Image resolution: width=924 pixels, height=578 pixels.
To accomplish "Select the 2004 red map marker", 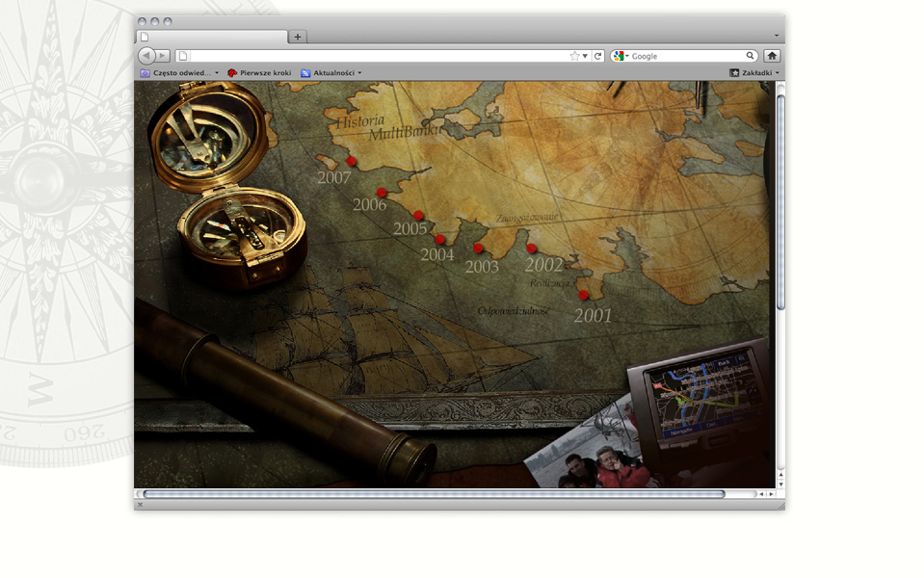I will (440, 239).
